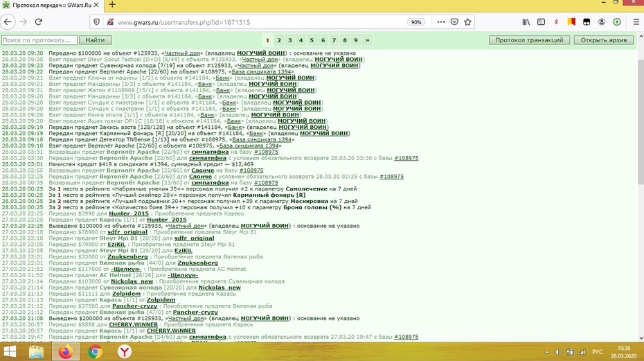Click the clock showing 10:36
644x361 pixels.
tap(623, 349)
